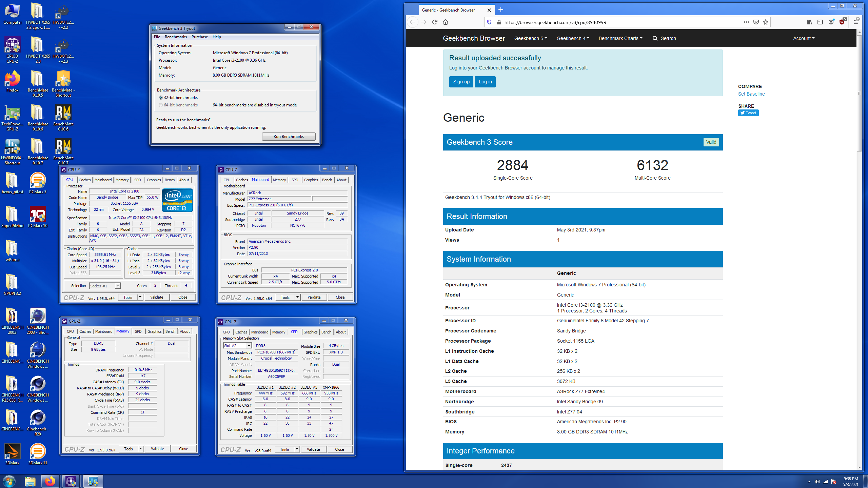Open Tools dropdown arrow in SPD window
The width and height of the screenshot is (868, 488).
(297, 449)
